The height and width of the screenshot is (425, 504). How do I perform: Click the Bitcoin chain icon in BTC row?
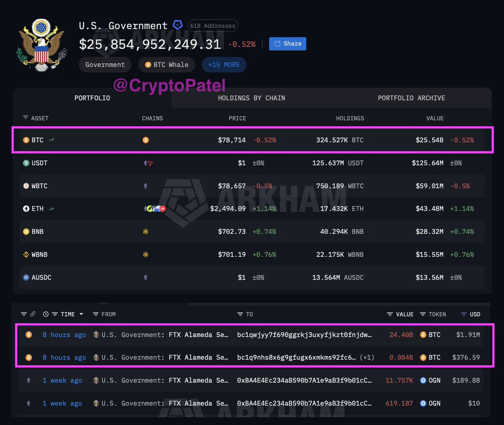click(x=146, y=140)
